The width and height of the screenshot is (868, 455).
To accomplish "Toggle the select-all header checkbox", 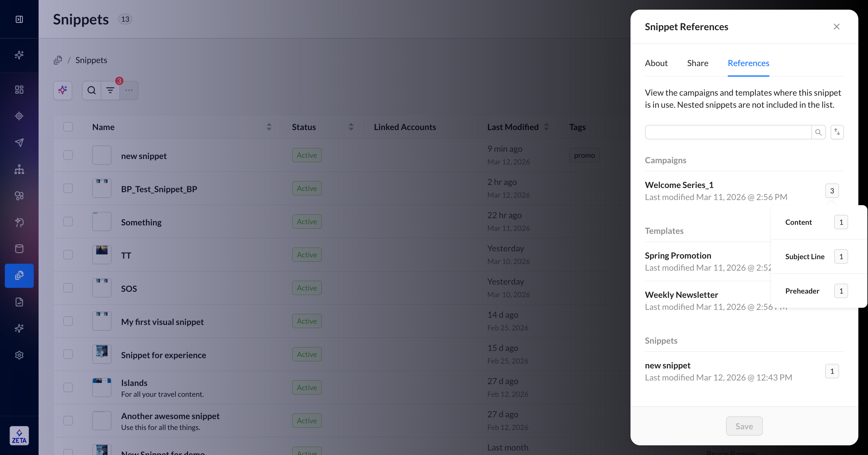I will [x=68, y=126].
